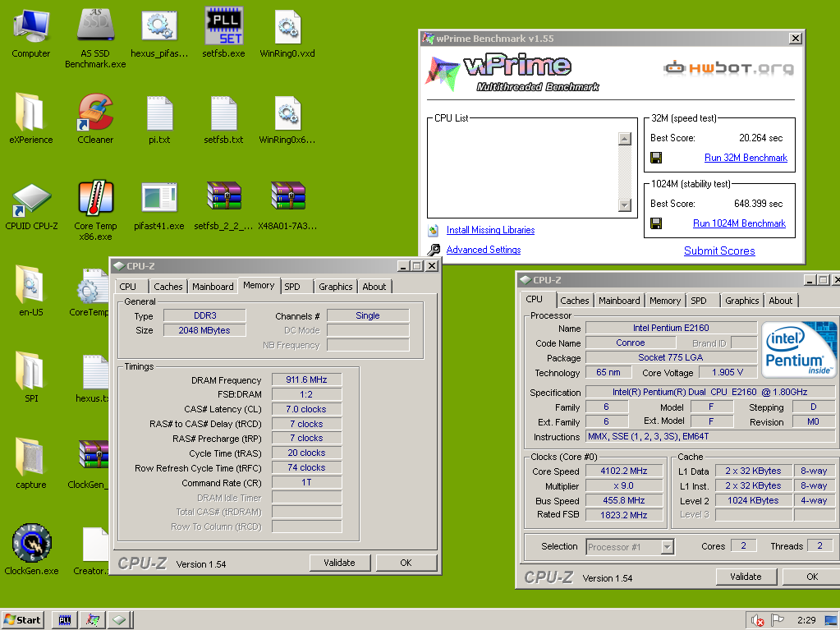Open the Start menu

coord(22,620)
